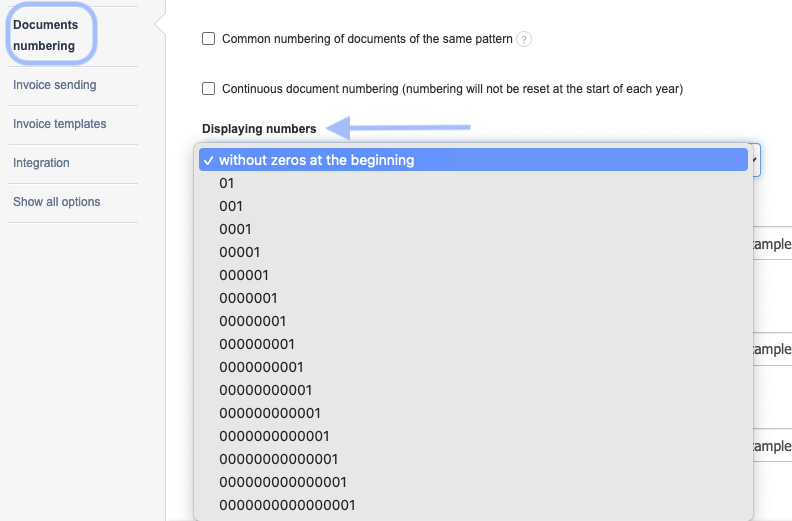Choose the '001' number format

click(231, 206)
